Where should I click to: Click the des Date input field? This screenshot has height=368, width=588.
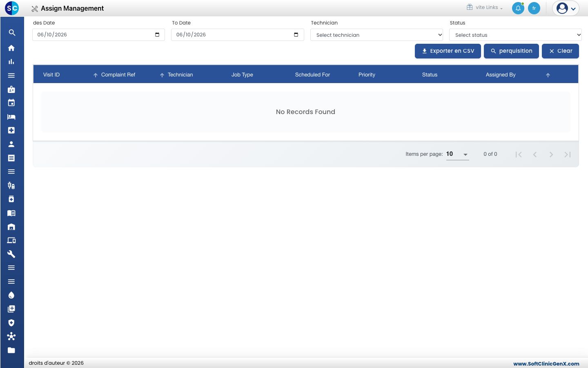pos(98,35)
